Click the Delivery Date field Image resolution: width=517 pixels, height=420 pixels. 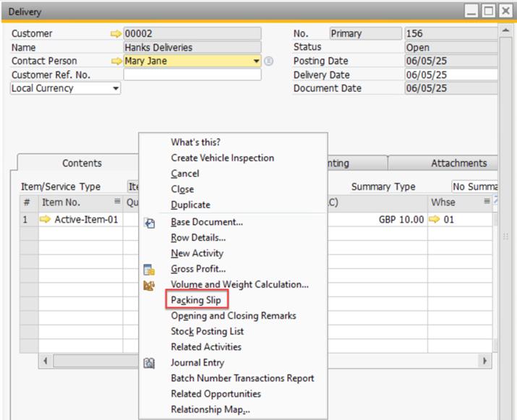(450, 75)
